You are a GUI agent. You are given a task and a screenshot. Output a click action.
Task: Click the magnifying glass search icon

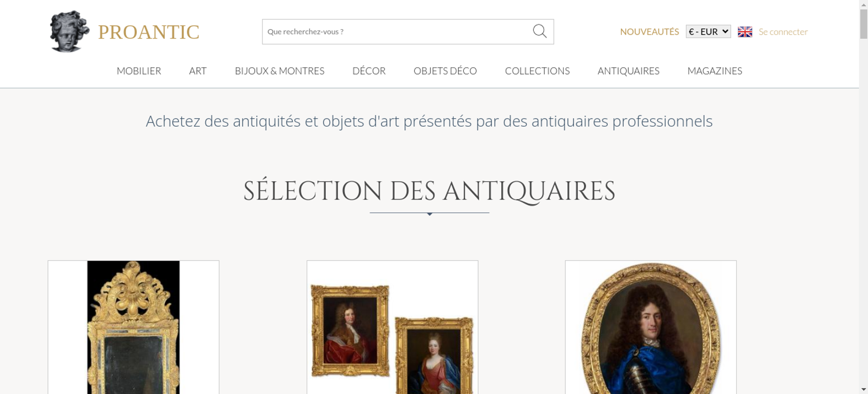539,31
